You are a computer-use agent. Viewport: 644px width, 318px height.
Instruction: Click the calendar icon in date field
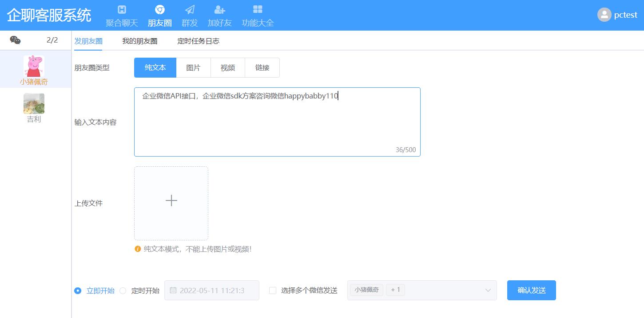(173, 291)
